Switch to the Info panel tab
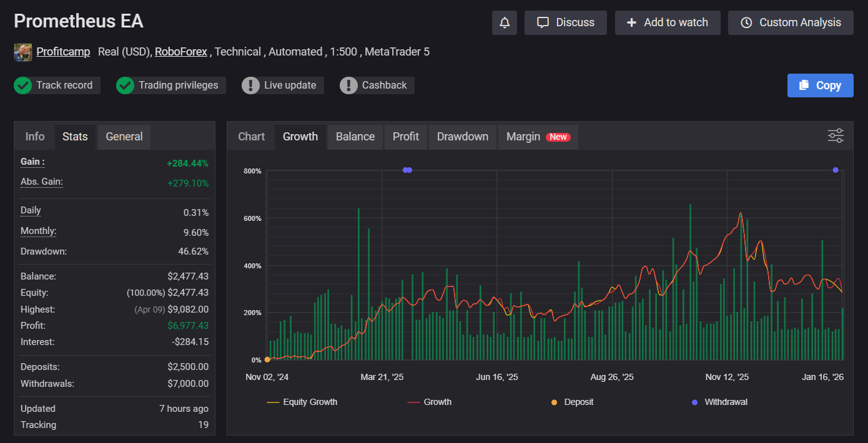This screenshot has height=443, width=868. pyautogui.click(x=35, y=137)
